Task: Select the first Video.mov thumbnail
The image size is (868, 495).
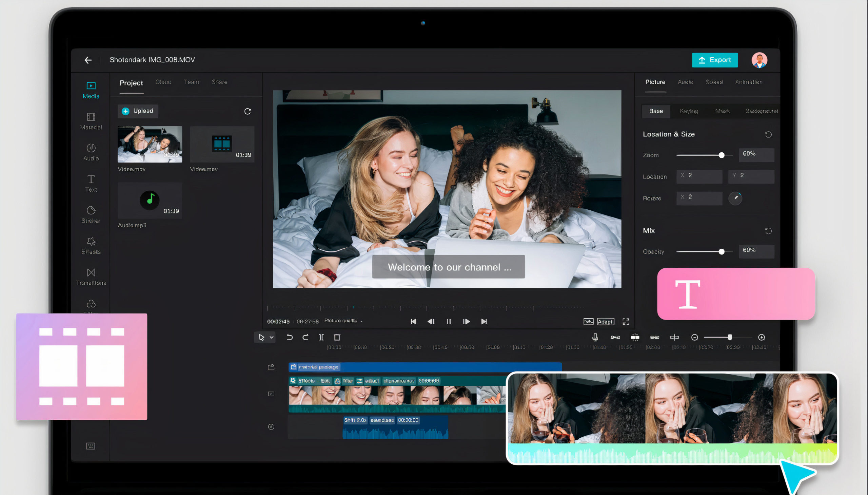Action: 150,144
